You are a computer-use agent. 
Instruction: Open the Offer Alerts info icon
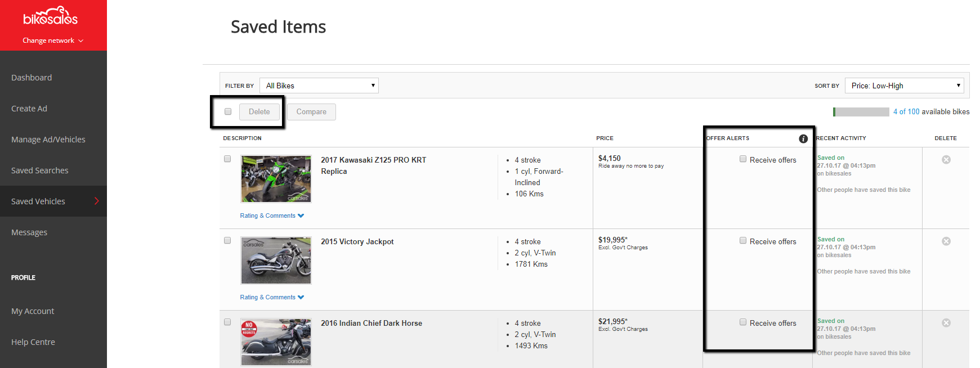pos(803,138)
